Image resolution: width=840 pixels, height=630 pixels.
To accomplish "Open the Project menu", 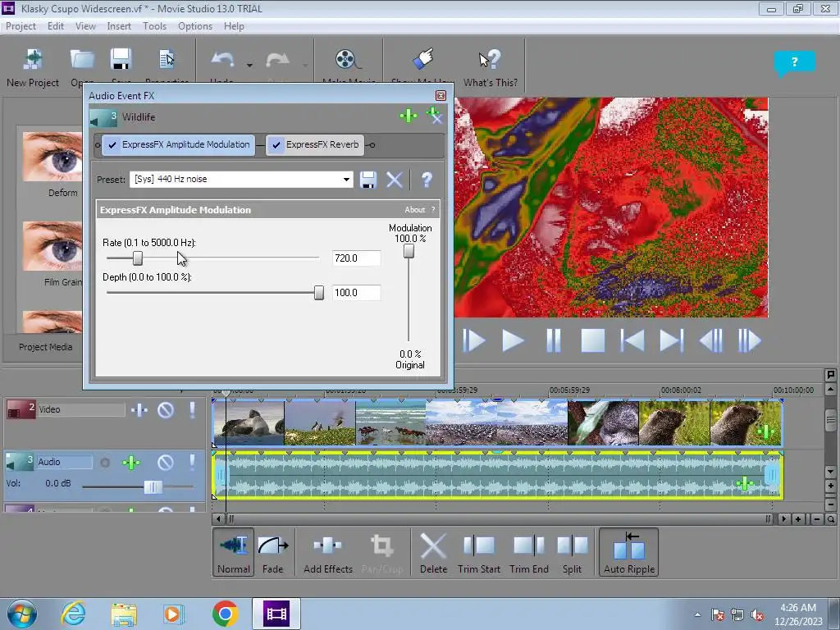I will click(x=21, y=26).
